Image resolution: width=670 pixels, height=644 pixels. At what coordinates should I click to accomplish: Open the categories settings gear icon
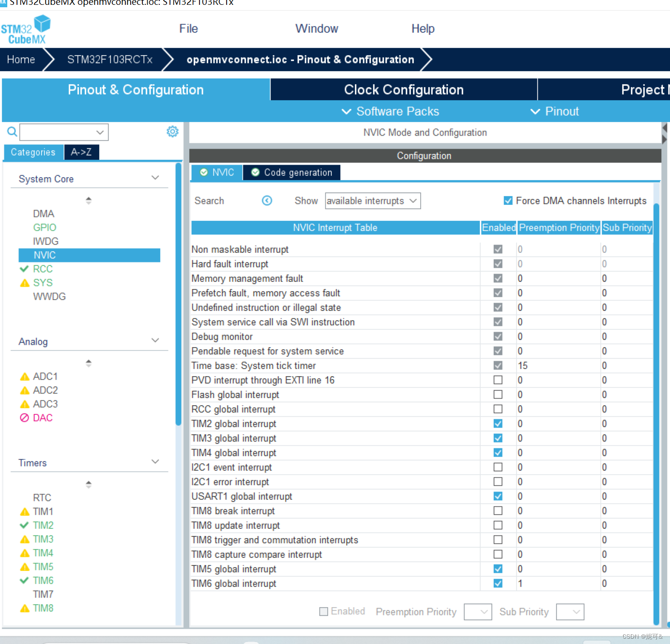172,131
